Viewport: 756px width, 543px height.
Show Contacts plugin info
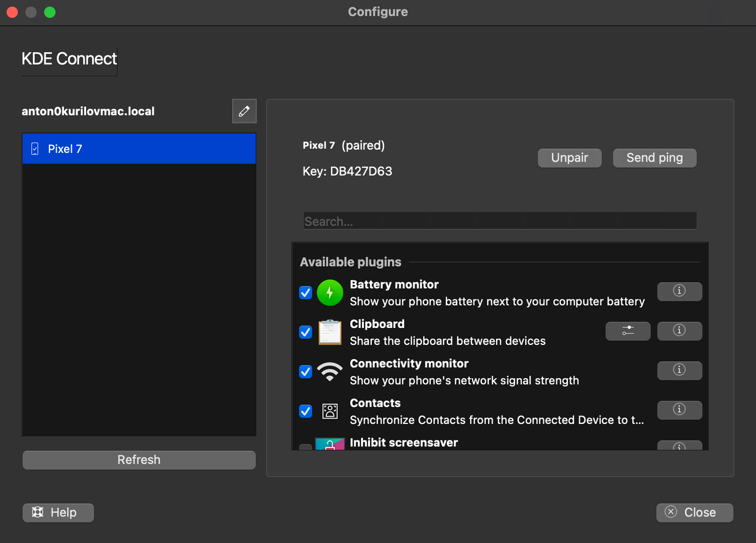click(x=679, y=410)
